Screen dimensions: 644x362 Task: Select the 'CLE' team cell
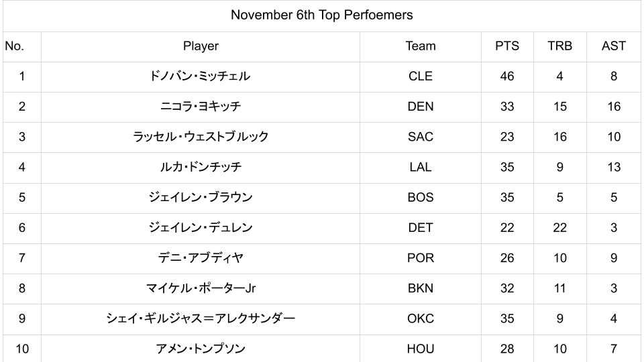pyautogui.click(x=421, y=76)
